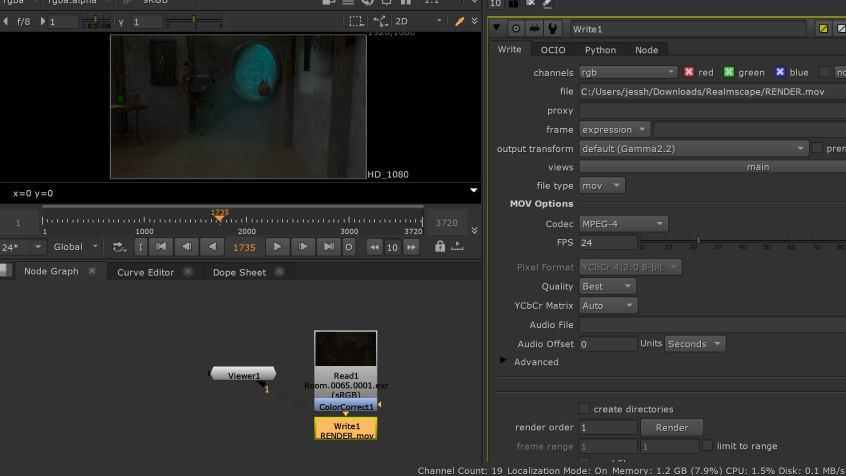Collapse the Write1 properties with triangle
Screen dimensions: 846x476
(x=496, y=28)
